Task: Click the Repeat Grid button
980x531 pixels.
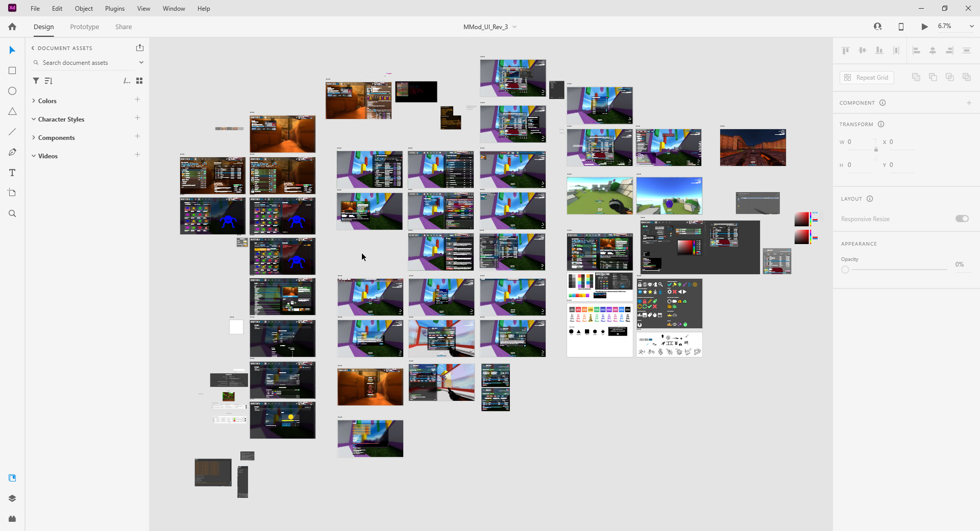Action: click(866, 77)
